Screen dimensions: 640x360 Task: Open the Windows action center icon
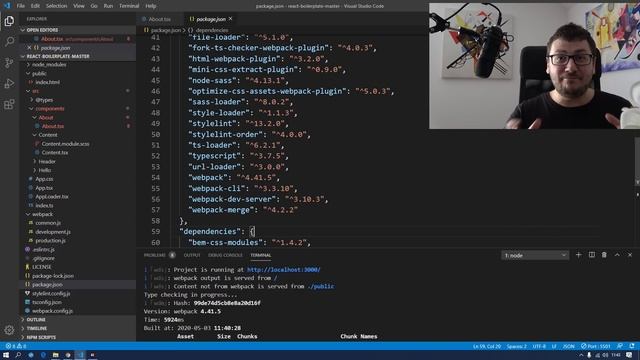(x=629, y=355)
